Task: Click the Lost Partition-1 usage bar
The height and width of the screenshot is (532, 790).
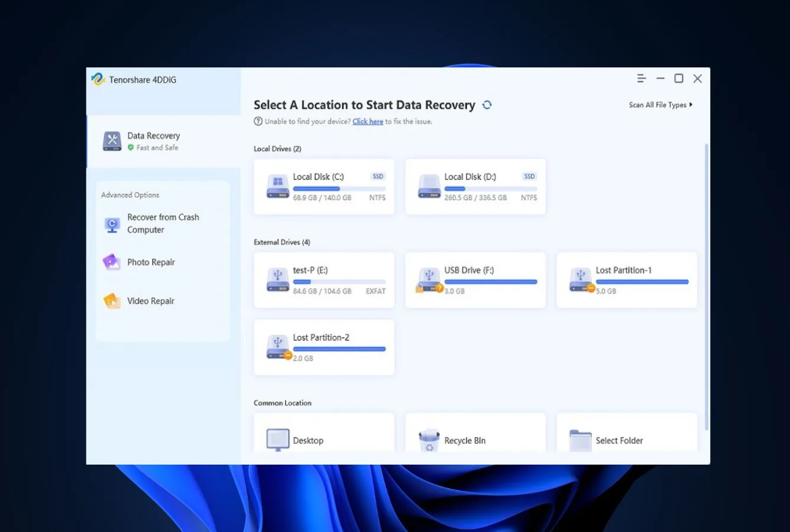Action: (x=642, y=282)
